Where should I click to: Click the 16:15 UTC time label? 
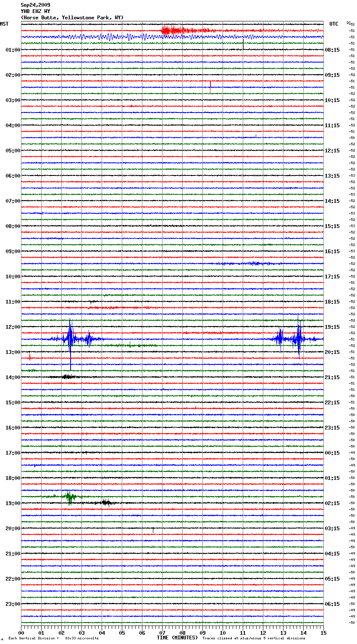[x=332, y=251]
